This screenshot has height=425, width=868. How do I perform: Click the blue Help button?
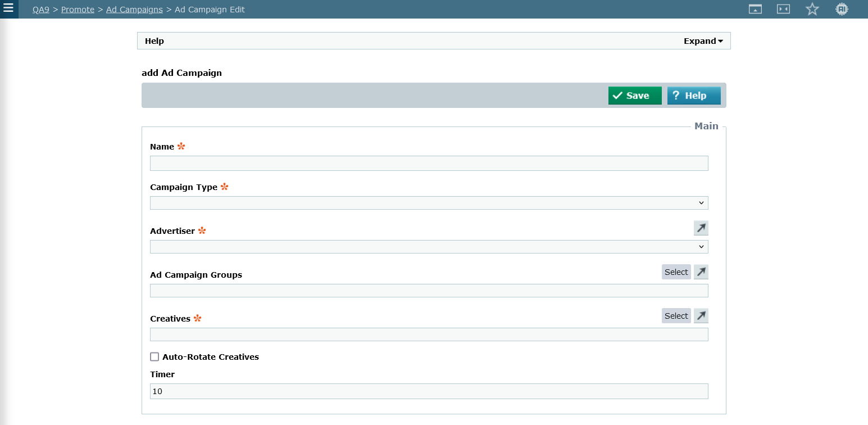[x=693, y=96]
